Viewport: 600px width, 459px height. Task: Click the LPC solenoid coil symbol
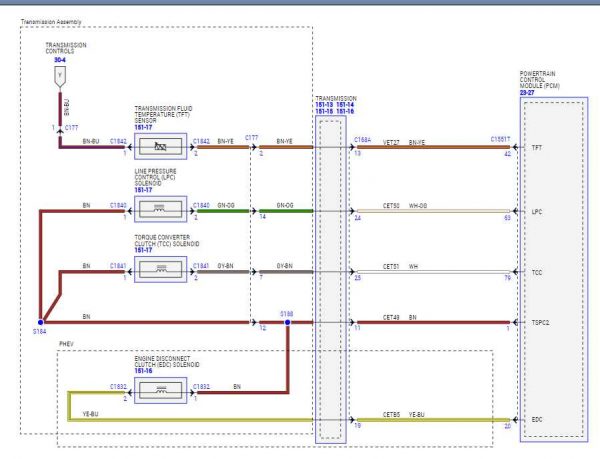click(x=160, y=209)
